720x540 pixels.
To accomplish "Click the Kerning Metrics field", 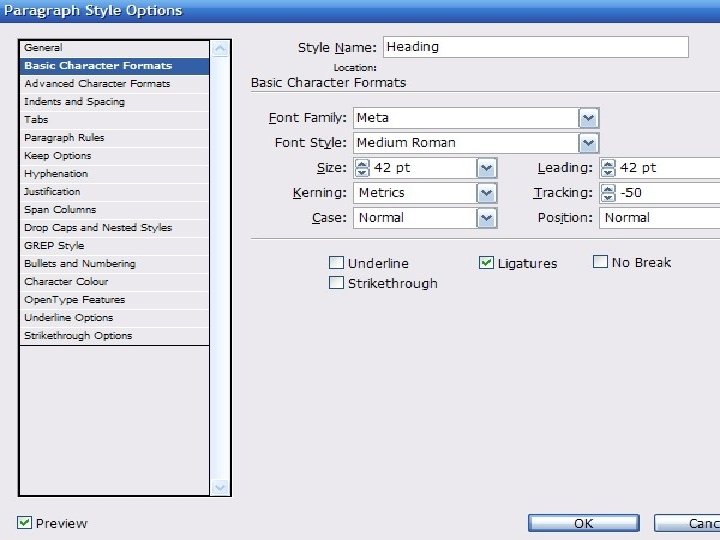I will 415,193.
